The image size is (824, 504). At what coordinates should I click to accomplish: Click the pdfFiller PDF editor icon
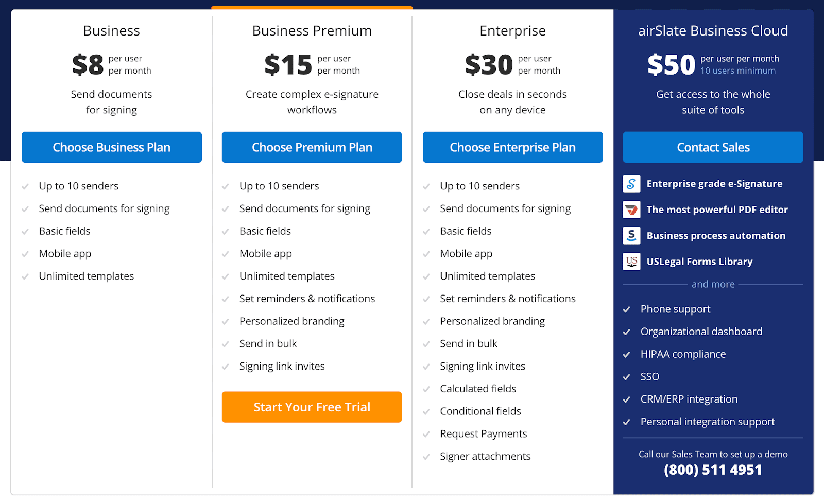coord(631,210)
